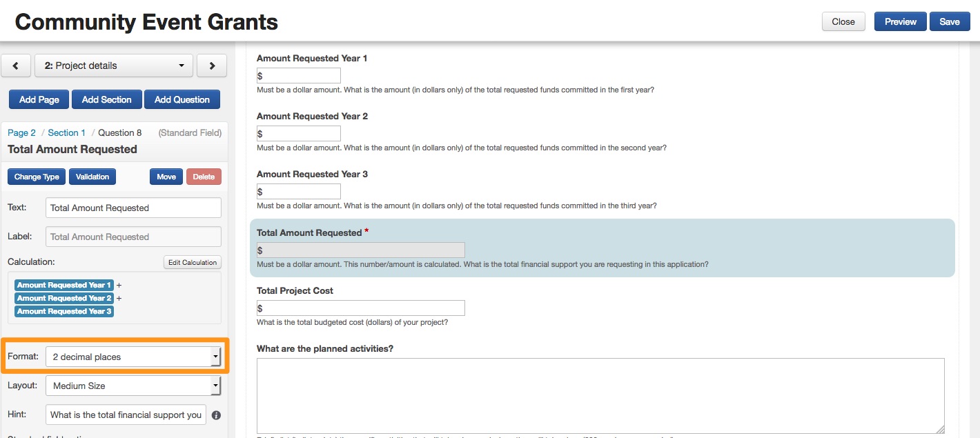The image size is (980, 438).
Task: Click the planned activities text area
Action: (x=600, y=395)
